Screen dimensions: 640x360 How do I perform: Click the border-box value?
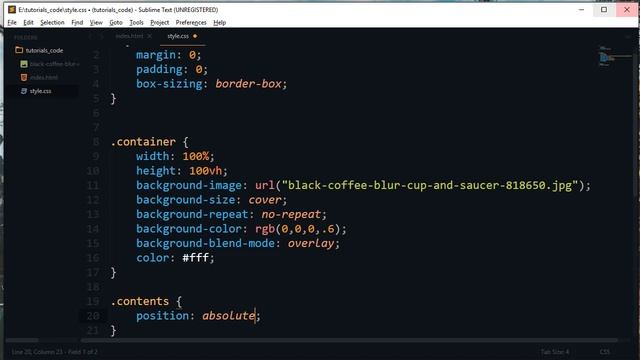pyautogui.click(x=248, y=84)
